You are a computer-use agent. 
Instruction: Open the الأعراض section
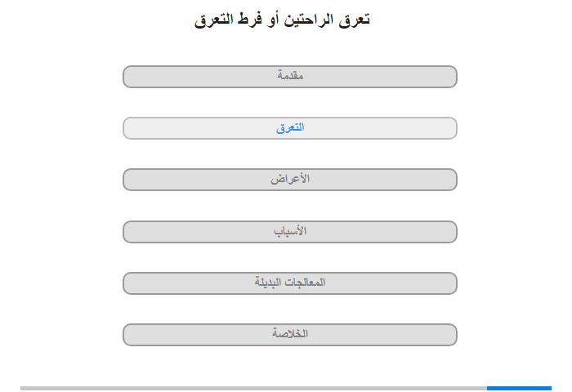(289, 180)
